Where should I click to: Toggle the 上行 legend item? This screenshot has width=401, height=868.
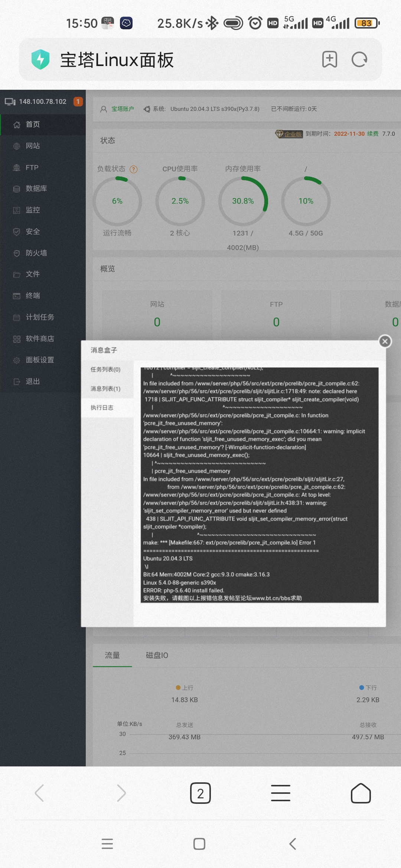coord(185,688)
